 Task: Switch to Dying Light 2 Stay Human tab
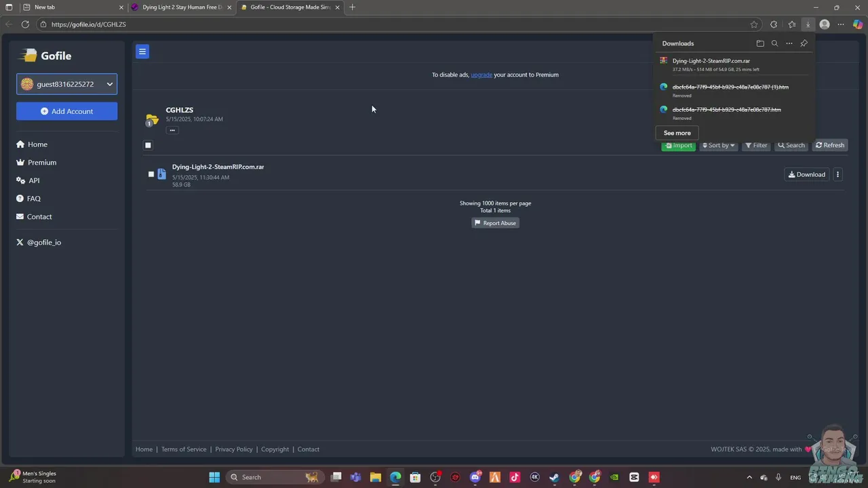(x=182, y=7)
